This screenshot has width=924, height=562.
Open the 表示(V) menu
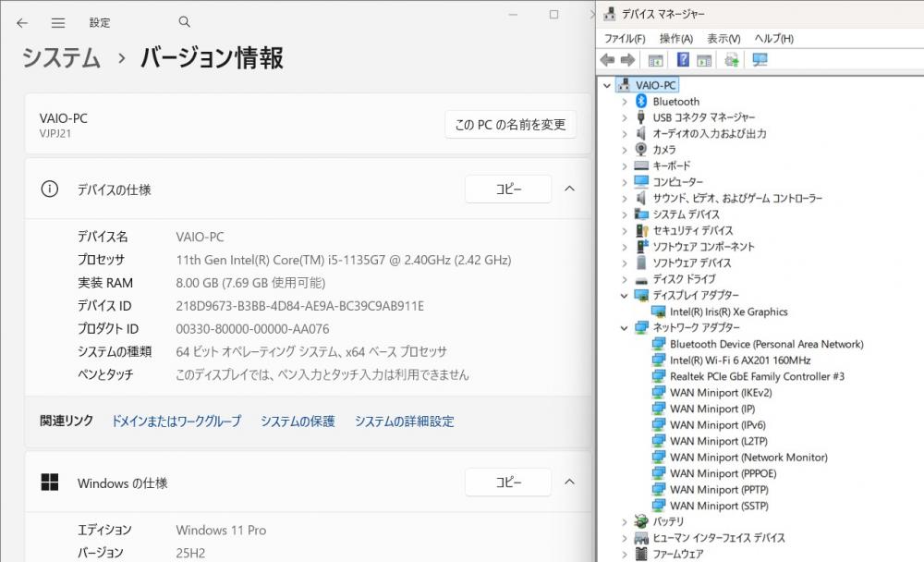723,38
